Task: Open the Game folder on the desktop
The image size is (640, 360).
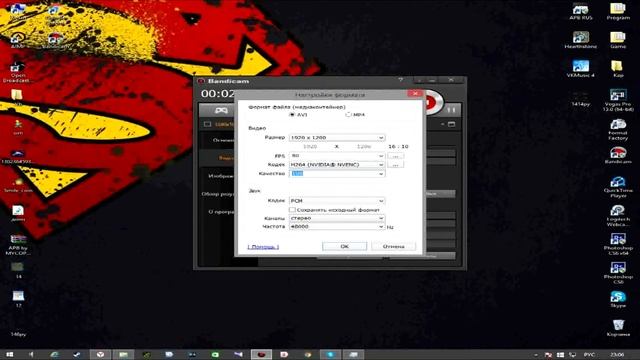Action: pyautogui.click(x=618, y=41)
